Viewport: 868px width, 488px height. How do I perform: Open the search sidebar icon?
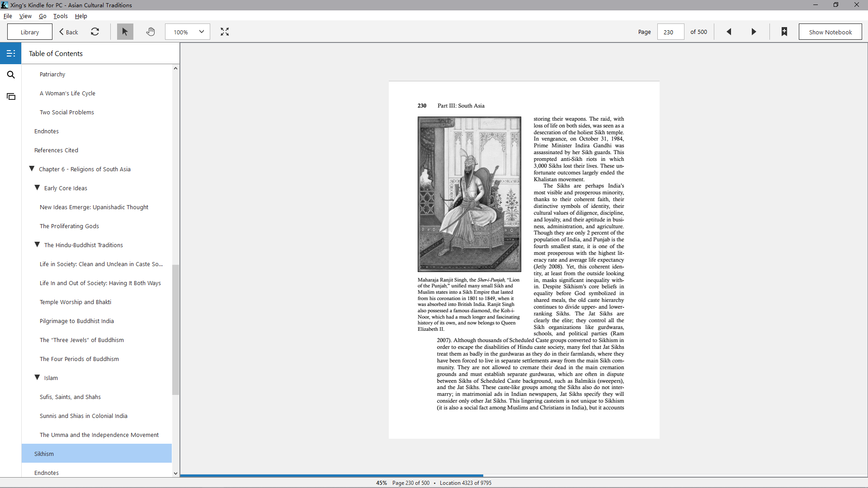pos(11,75)
